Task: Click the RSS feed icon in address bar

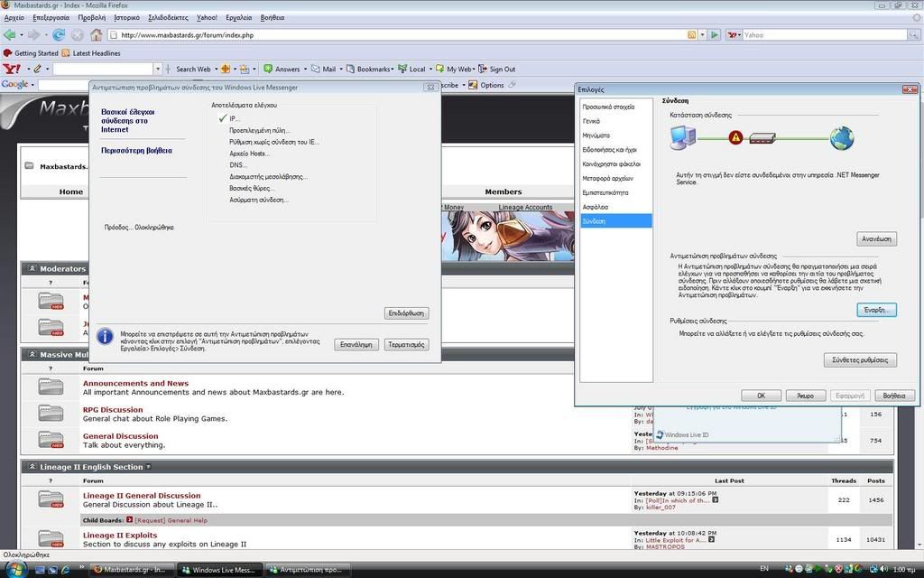Action: tap(692, 35)
